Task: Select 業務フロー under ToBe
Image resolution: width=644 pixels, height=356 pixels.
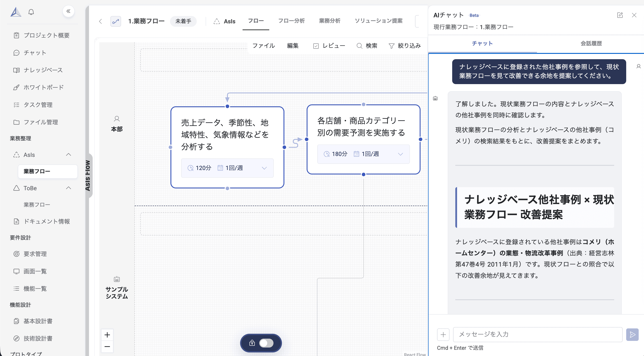Action: pyautogui.click(x=37, y=204)
